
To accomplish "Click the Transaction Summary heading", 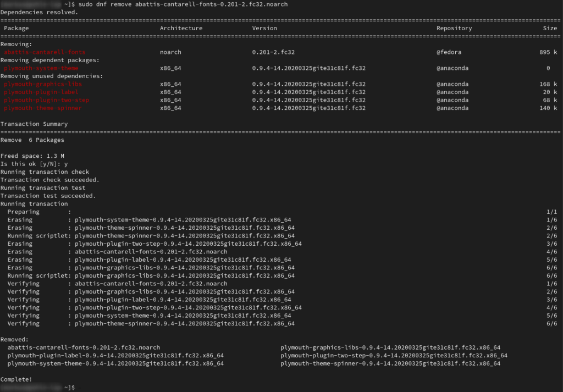I will coord(34,124).
